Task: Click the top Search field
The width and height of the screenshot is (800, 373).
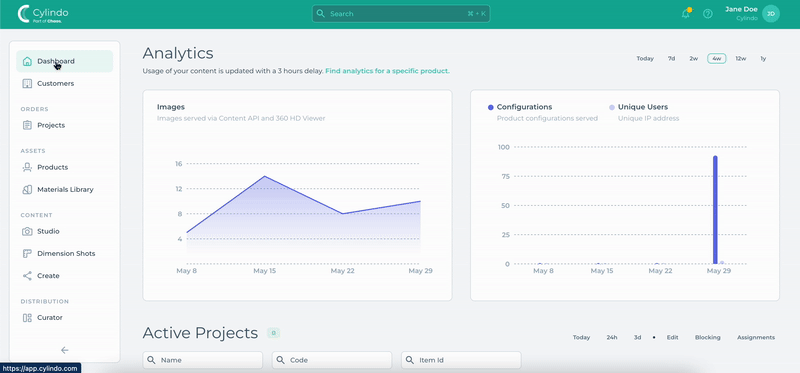Action: pos(401,14)
